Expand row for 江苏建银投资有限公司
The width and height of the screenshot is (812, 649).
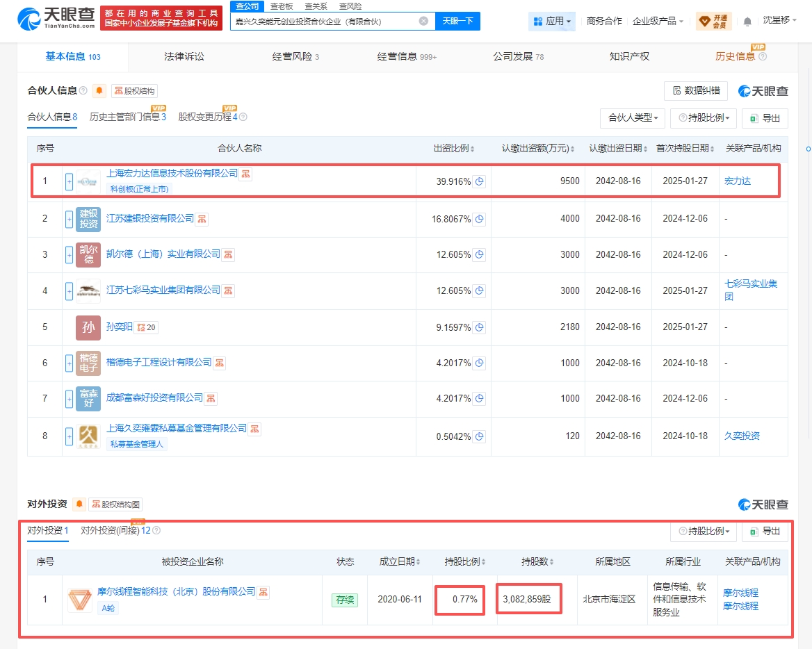[x=69, y=220]
